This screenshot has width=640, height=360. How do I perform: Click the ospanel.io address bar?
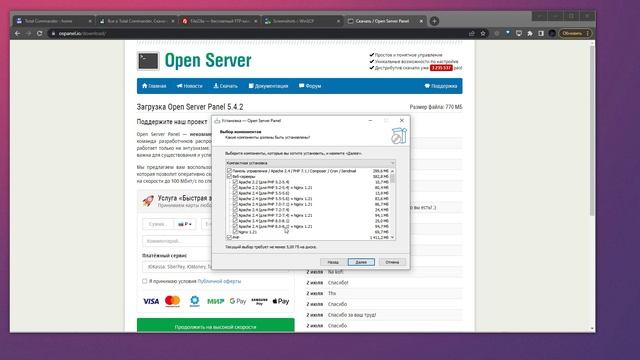[x=261, y=33]
